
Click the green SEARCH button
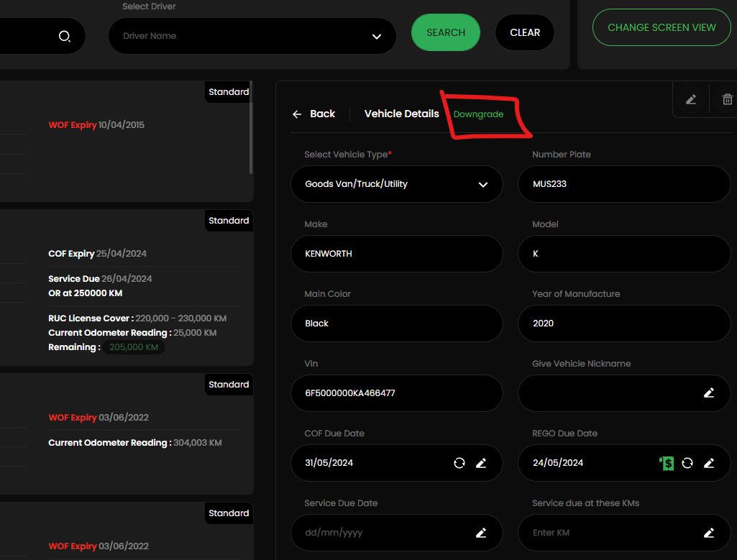point(446,32)
